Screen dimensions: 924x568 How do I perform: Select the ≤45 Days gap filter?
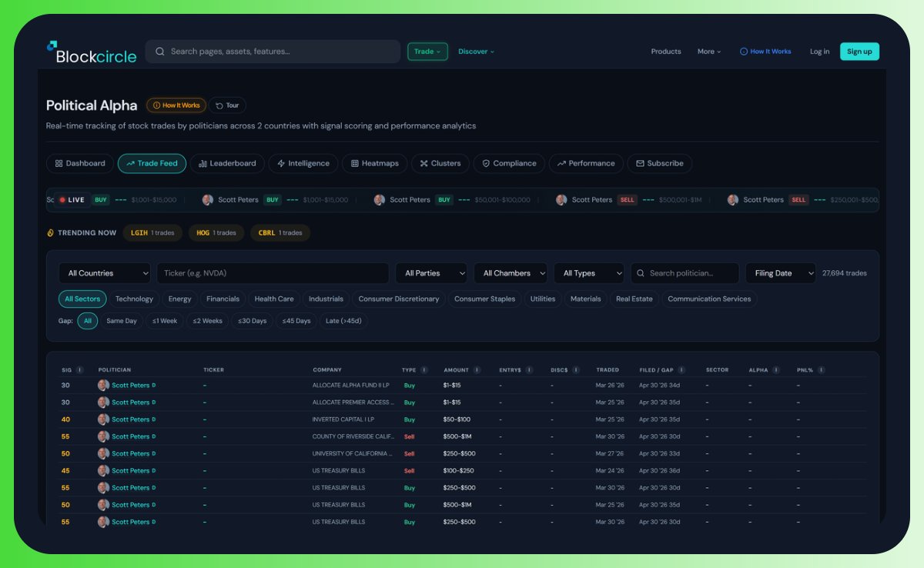296,321
